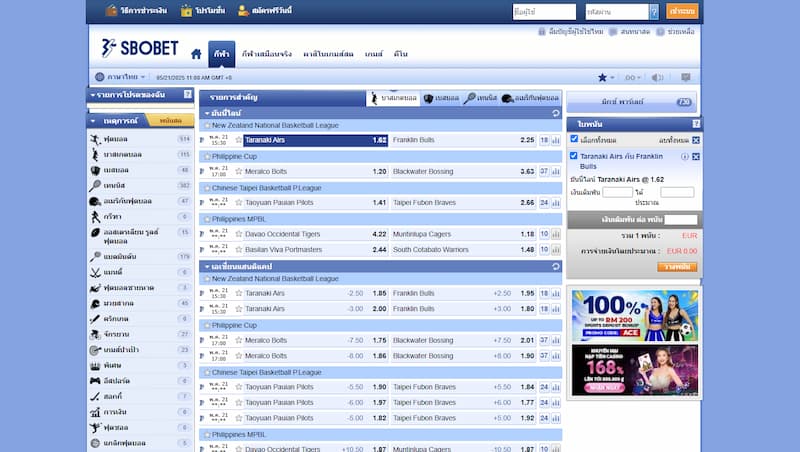Favorite Taranaki Airs moneyline match star

coord(238,140)
